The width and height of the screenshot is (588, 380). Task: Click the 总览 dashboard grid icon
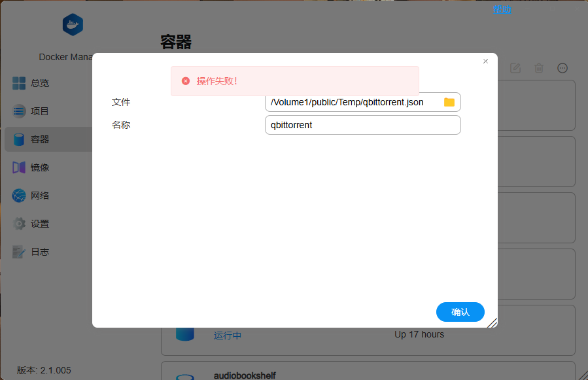click(19, 83)
